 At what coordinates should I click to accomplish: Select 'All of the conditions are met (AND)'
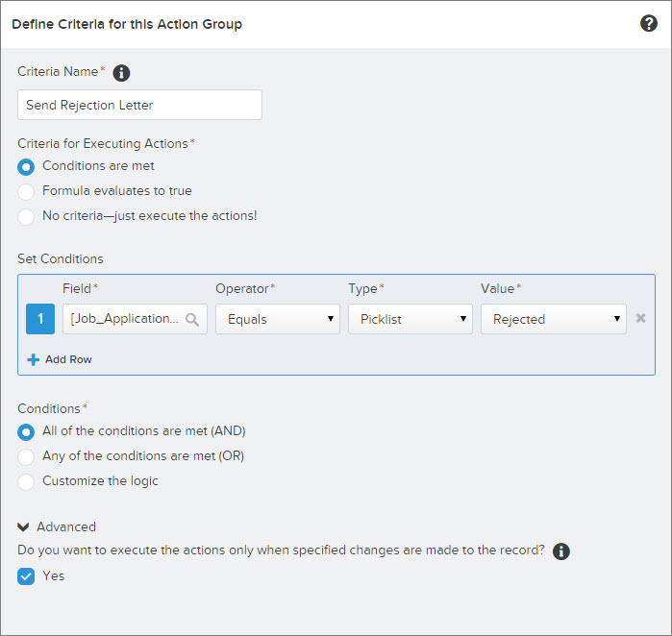[x=26, y=432]
